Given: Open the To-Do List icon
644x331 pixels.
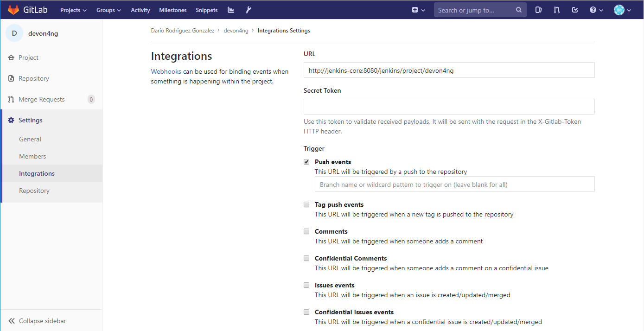Looking at the screenshot, I should pyautogui.click(x=575, y=9).
